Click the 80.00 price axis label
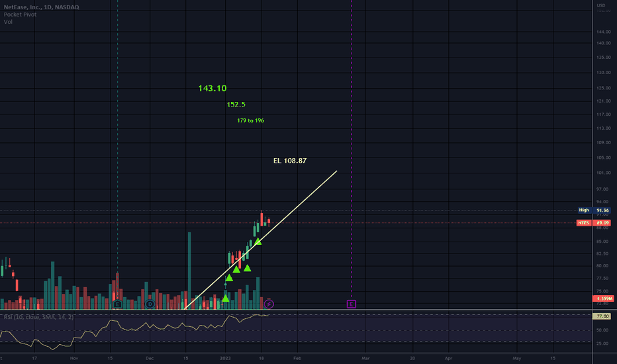Viewport: 617px width, 364px height. (x=603, y=266)
